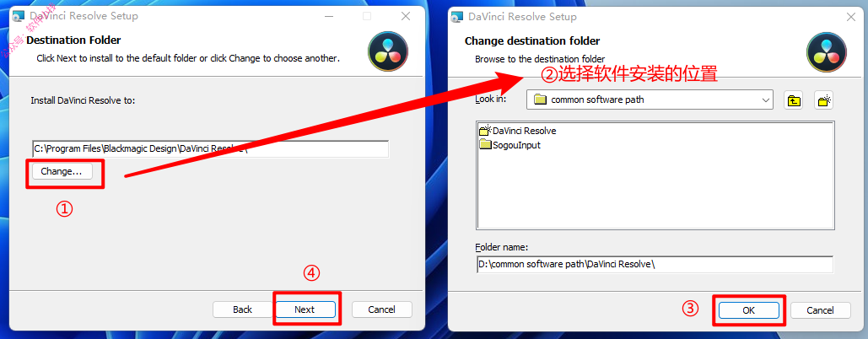Image resolution: width=868 pixels, height=339 pixels.
Task: Open the Look in dropdown
Action: pos(650,100)
